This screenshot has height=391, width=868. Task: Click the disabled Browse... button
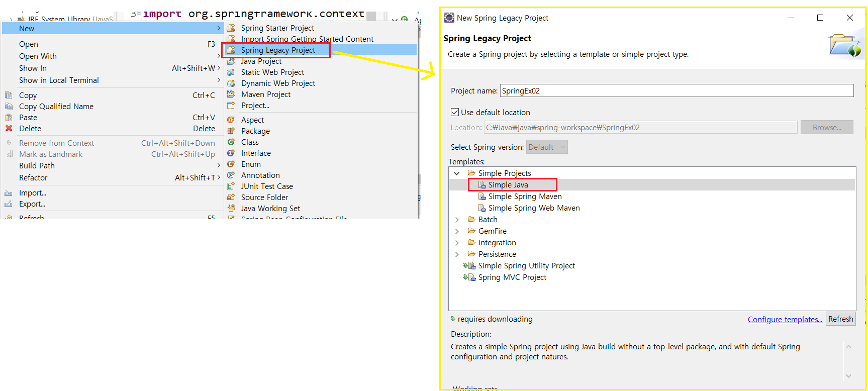[x=827, y=127]
